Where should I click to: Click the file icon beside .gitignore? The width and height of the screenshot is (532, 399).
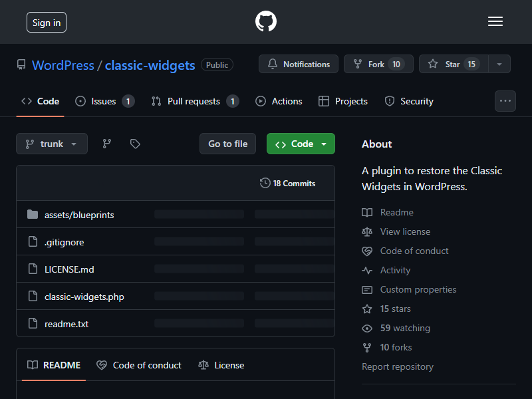coord(33,241)
